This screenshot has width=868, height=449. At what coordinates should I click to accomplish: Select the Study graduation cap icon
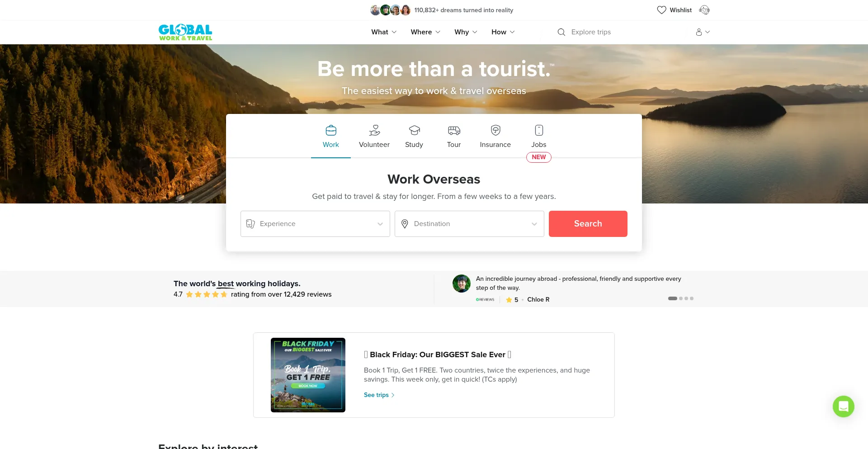pyautogui.click(x=414, y=130)
